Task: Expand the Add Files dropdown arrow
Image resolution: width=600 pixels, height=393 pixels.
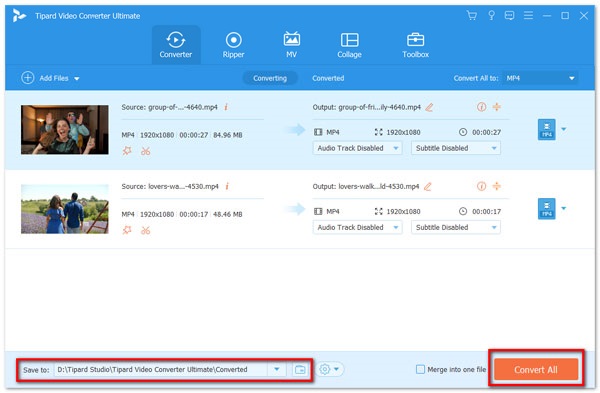Action: click(x=77, y=78)
